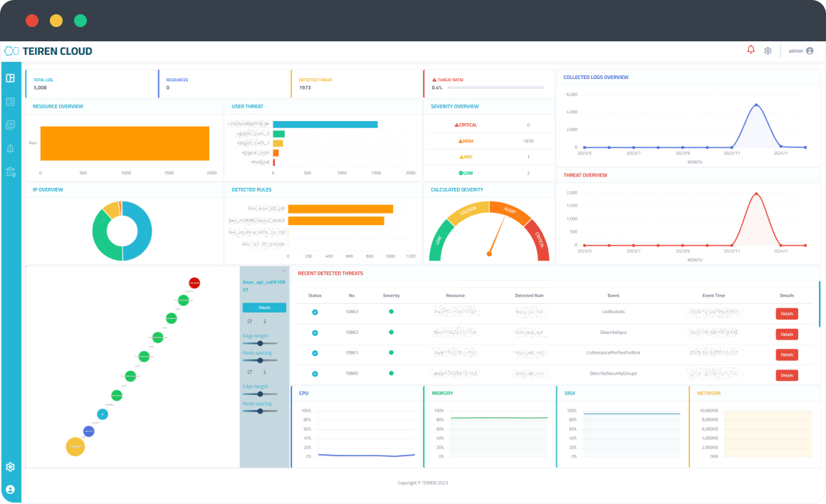The height and width of the screenshot is (504, 826).
Task: Click the Teiren Cloud logo
Action: click(48, 51)
